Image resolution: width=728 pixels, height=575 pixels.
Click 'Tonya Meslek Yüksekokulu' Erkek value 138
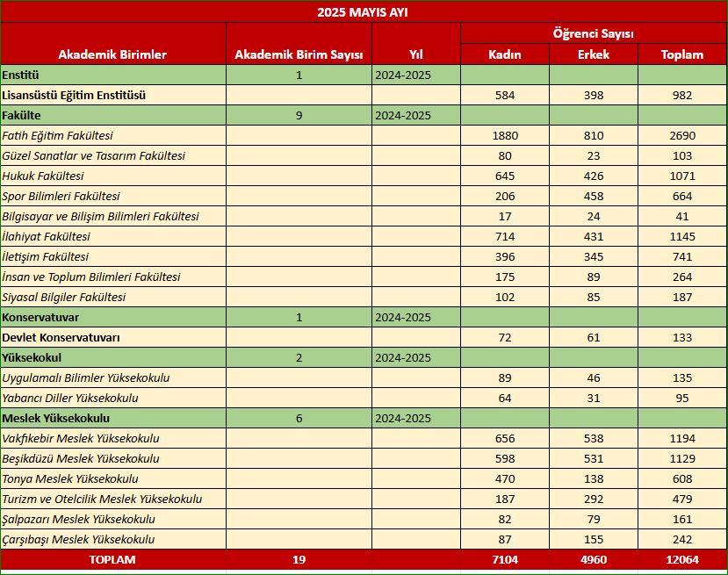coord(594,478)
